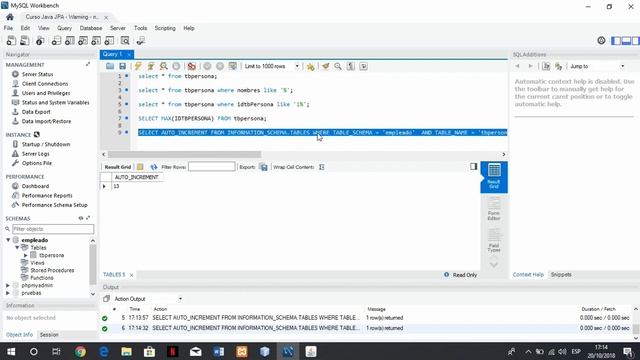Image resolution: width=640 pixels, height=360 pixels.
Task: Switch to the Session tab
Action: [49, 335]
